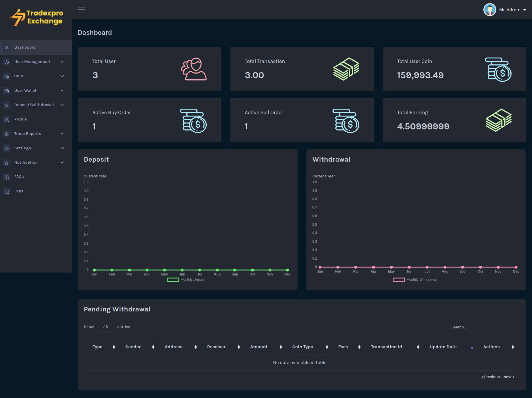The width and height of the screenshot is (532, 398).
Task: Click the Previous pagination link
Action: 491,377
